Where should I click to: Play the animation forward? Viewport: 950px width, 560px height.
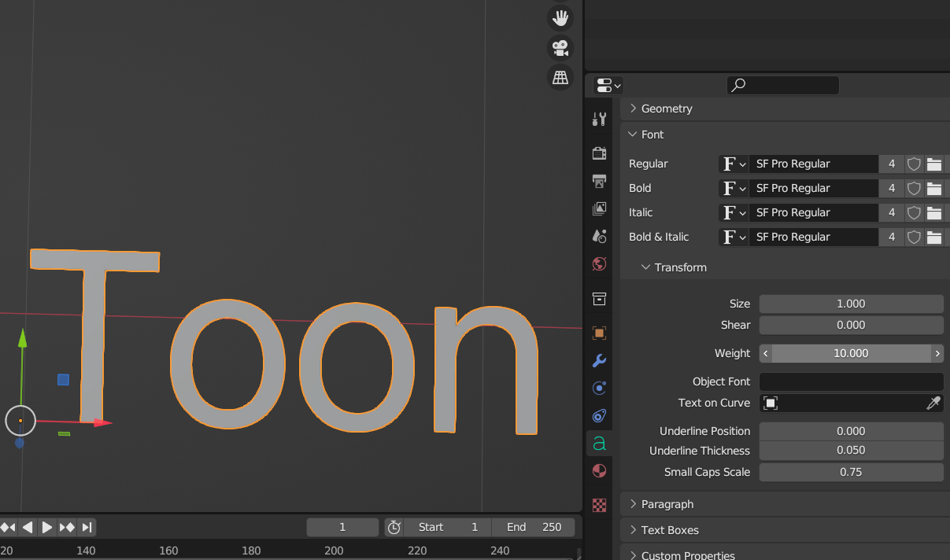tap(46, 527)
